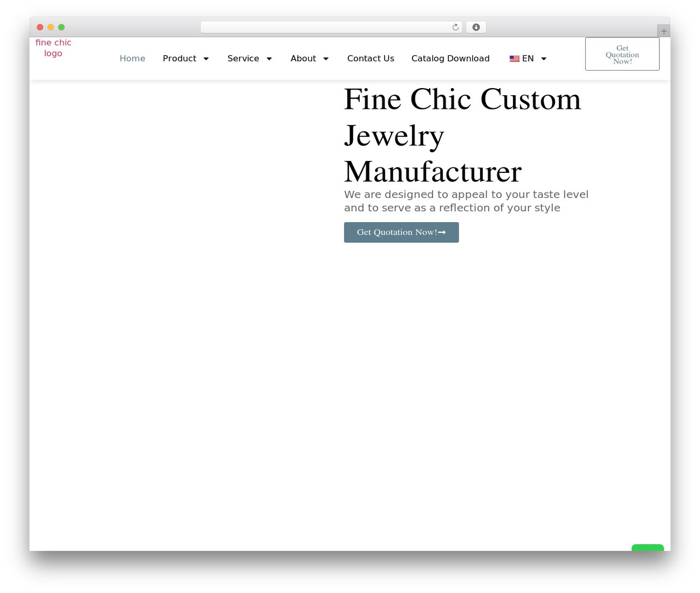
Task: Close the browser window with red button
Action: pyautogui.click(x=40, y=27)
